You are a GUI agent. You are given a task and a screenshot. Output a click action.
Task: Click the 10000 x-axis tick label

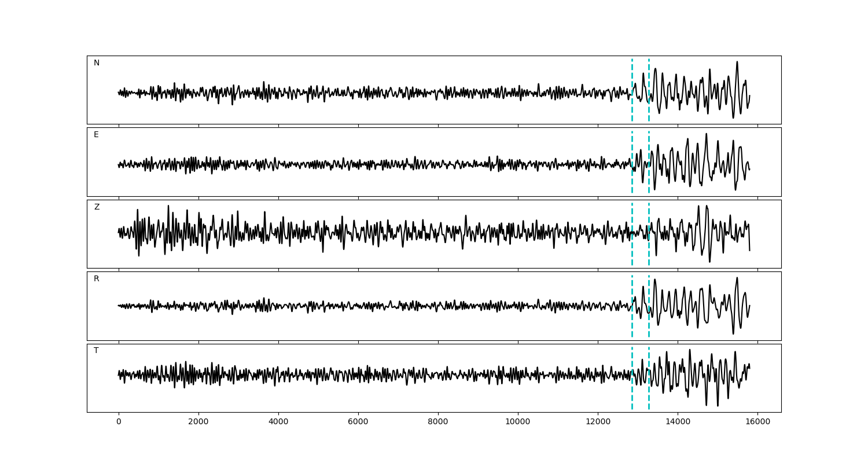pyautogui.click(x=517, y=422)
